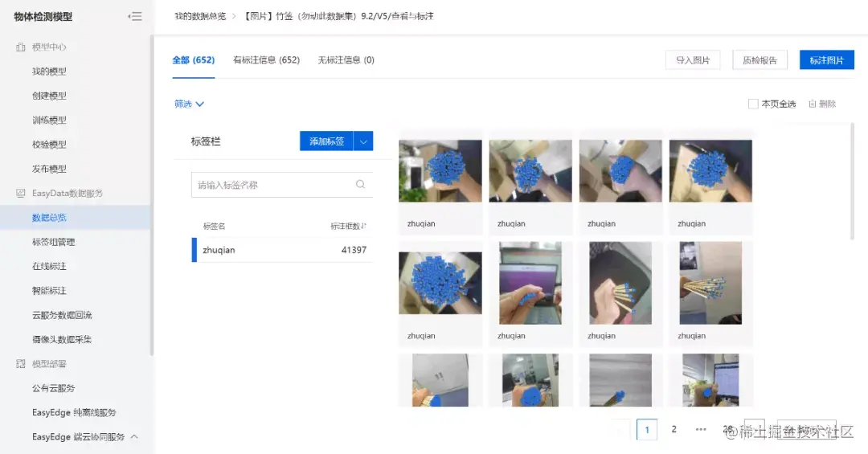This screenshot has height=454, width=868.
Task: Open 云服务数据回流 in sidebar
Action: pos(62,315)
